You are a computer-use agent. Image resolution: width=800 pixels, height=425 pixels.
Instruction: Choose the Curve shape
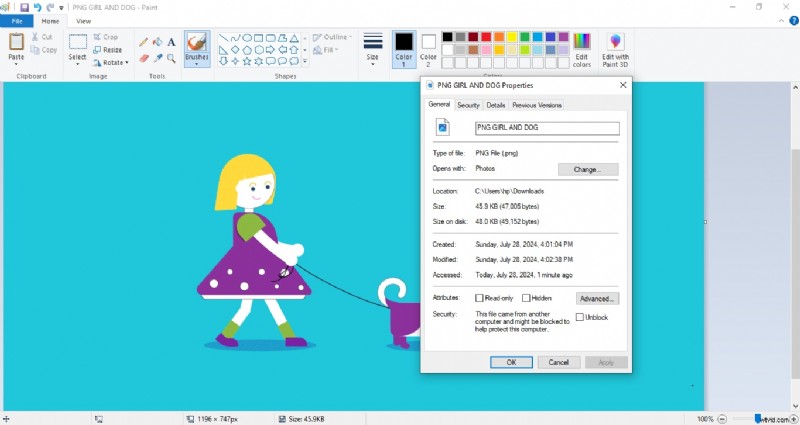coord(235,38)
